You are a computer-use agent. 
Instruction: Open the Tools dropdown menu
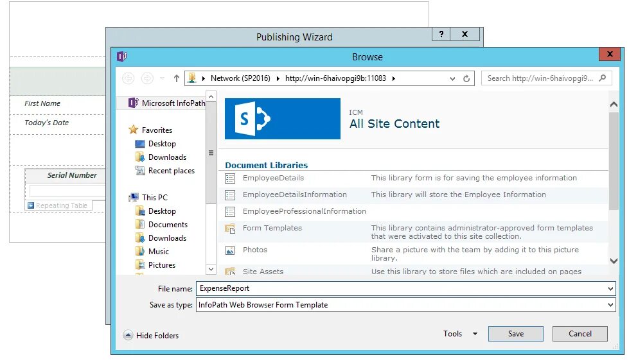coord(461,334)
